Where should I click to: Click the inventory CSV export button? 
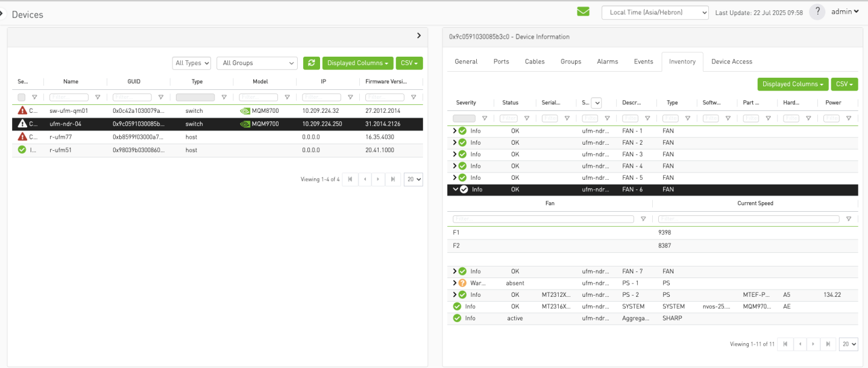pos(844,84)
